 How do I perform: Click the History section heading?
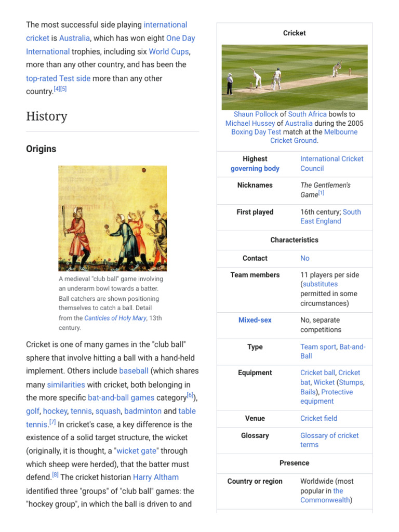click(x=46, y=116)
